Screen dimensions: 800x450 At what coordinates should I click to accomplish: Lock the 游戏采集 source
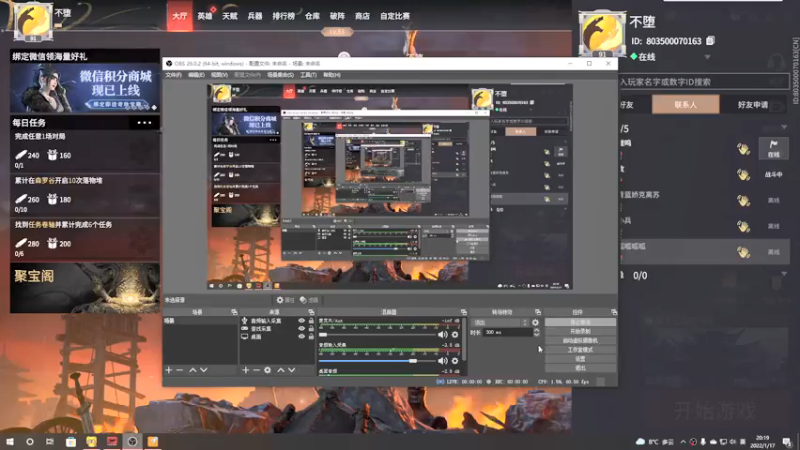311,329
